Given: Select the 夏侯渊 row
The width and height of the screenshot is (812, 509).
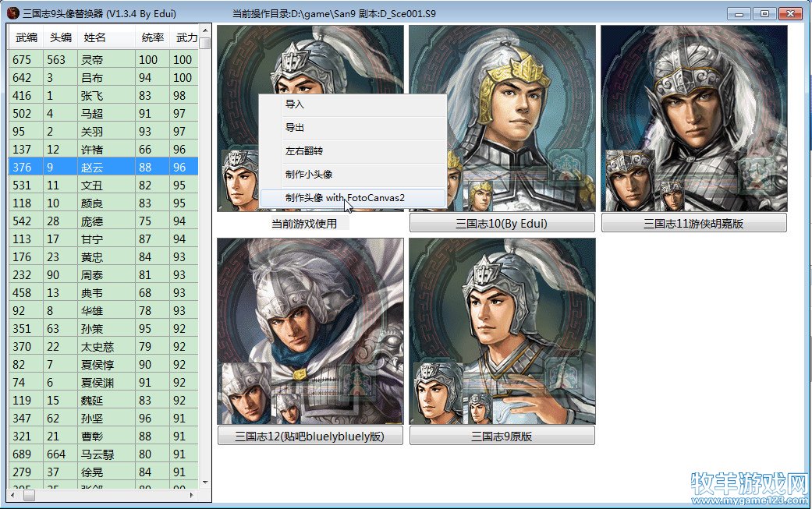Looking at the screenshot, I should point(104,382).
